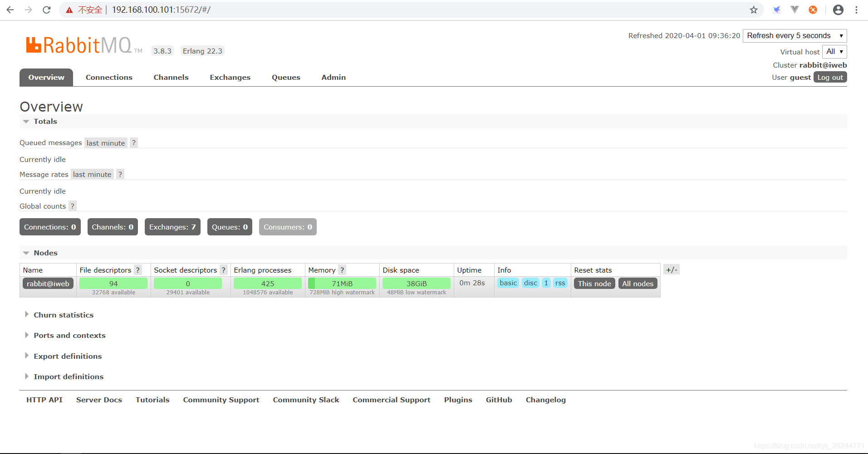
Task: Open help for Socket descriptors column
Action: click(x=224, y=270)
